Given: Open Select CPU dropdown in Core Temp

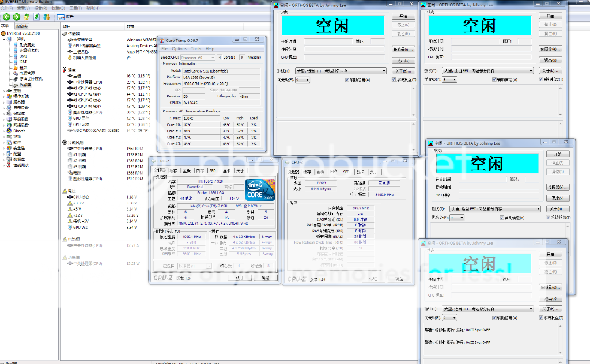Looking at the screenshot, I should click(197, 58).
